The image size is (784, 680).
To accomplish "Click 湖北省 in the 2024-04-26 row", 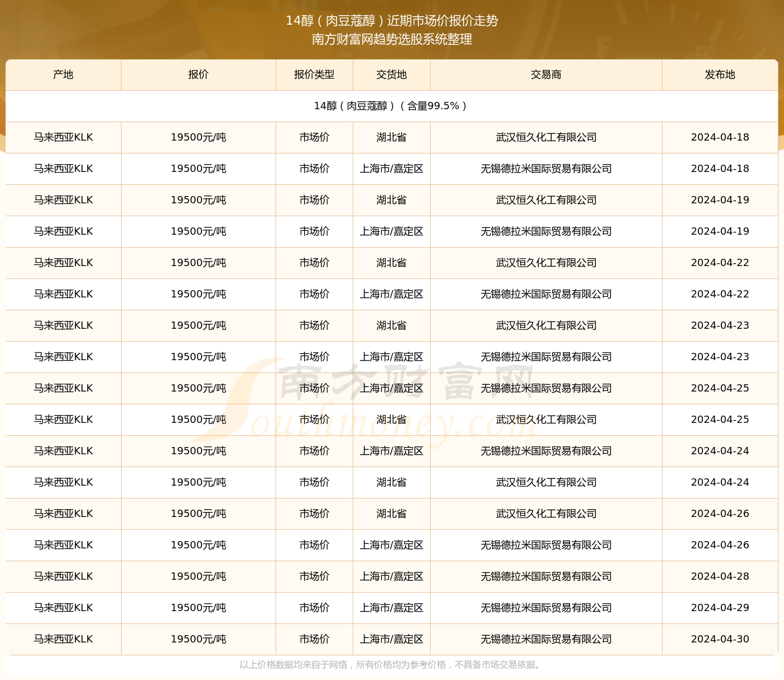I will pos(391,514).
